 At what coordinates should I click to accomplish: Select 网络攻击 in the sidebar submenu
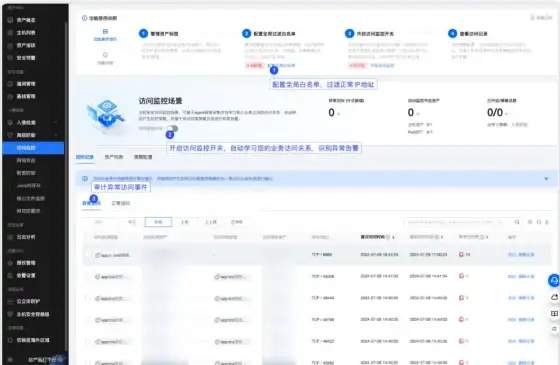(x=26, y=160)
